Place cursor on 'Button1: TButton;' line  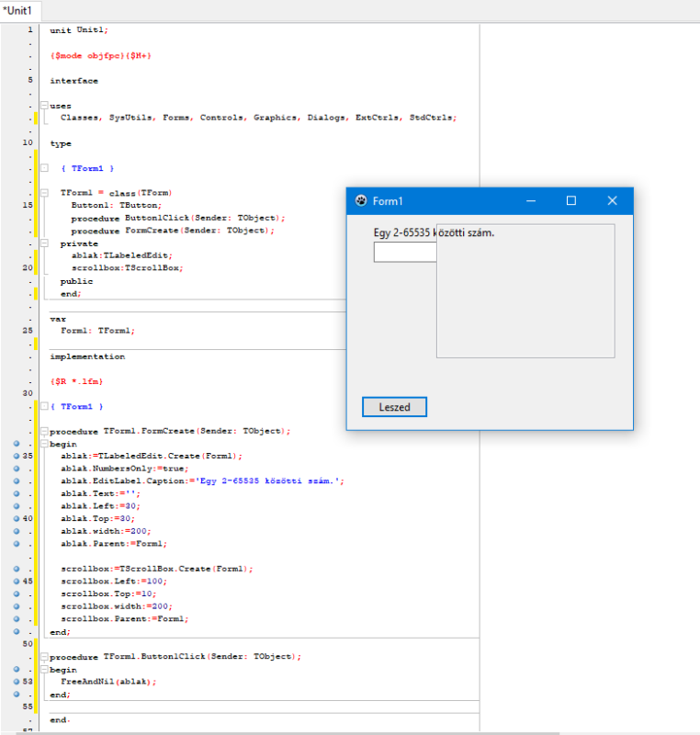(116, 205)
